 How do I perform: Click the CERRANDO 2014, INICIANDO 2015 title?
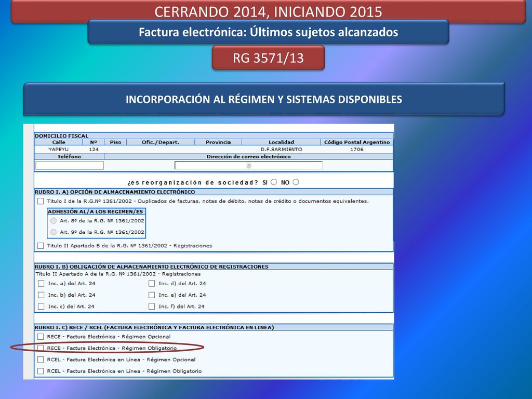[269, 11]
